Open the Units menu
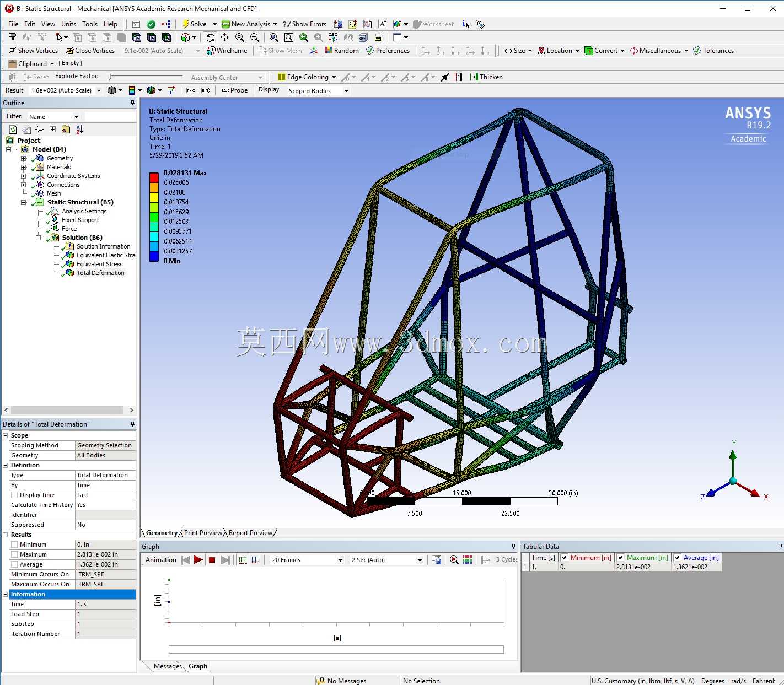 [x=68, y=24]
